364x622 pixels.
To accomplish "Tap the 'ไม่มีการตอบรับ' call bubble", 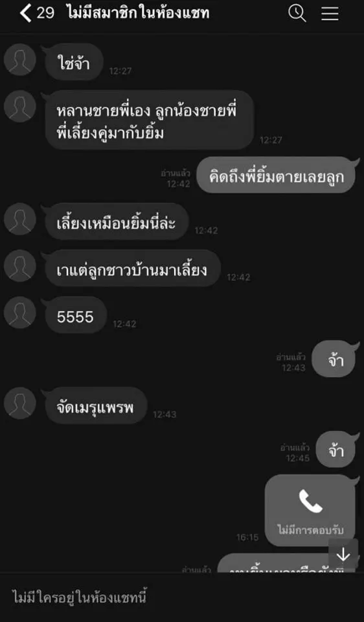I will point(310,510).
